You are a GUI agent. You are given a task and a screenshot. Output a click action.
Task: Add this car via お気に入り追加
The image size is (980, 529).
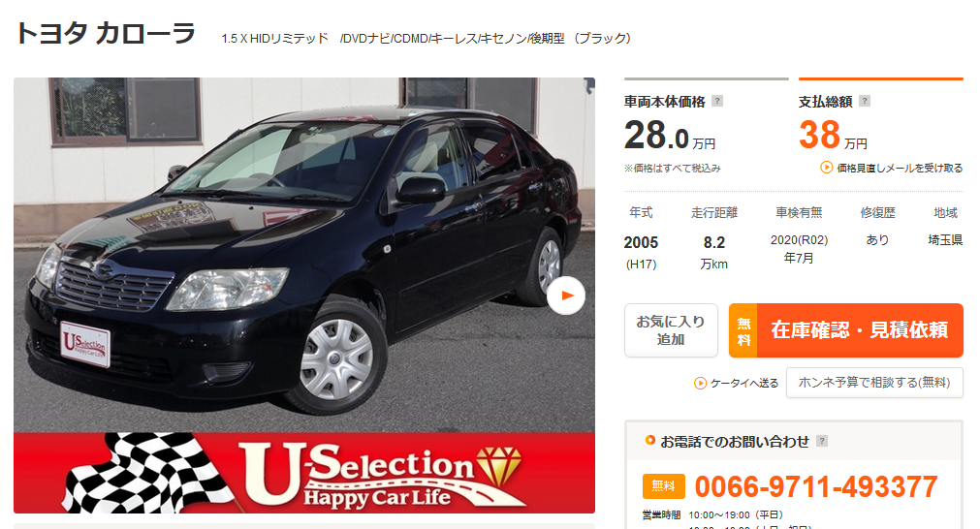coord(671,330)
